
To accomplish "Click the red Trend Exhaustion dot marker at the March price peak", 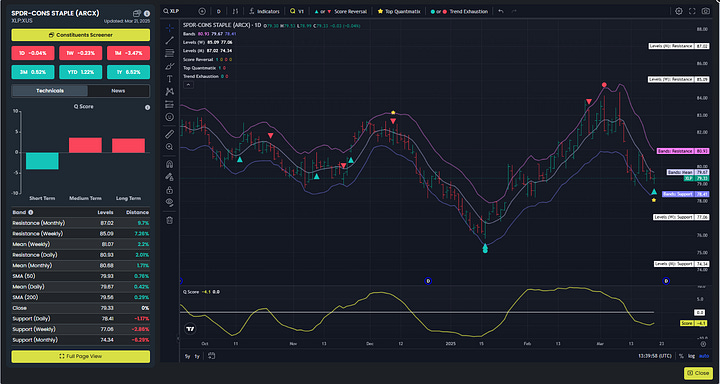I will [x=604, y=85].
